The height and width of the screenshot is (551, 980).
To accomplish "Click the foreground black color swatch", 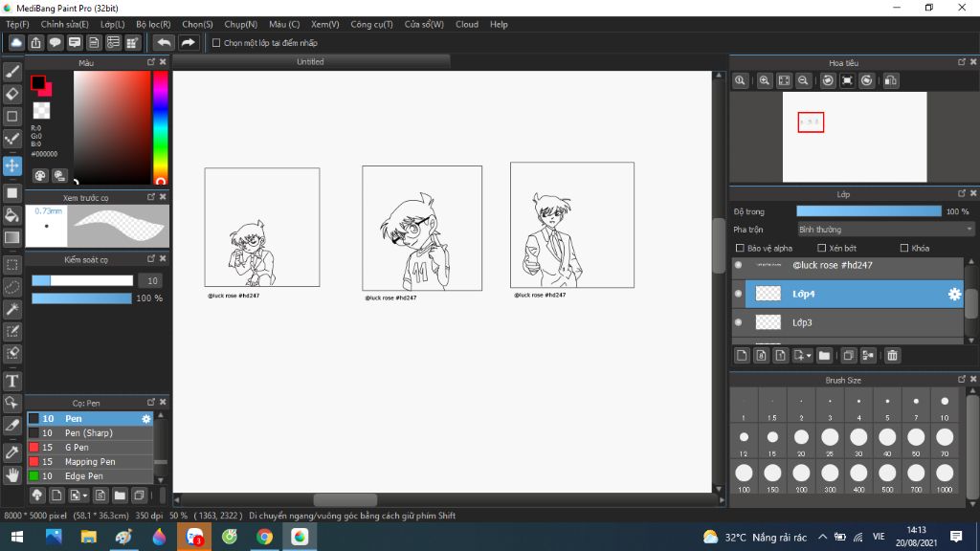I will (37, 82).
